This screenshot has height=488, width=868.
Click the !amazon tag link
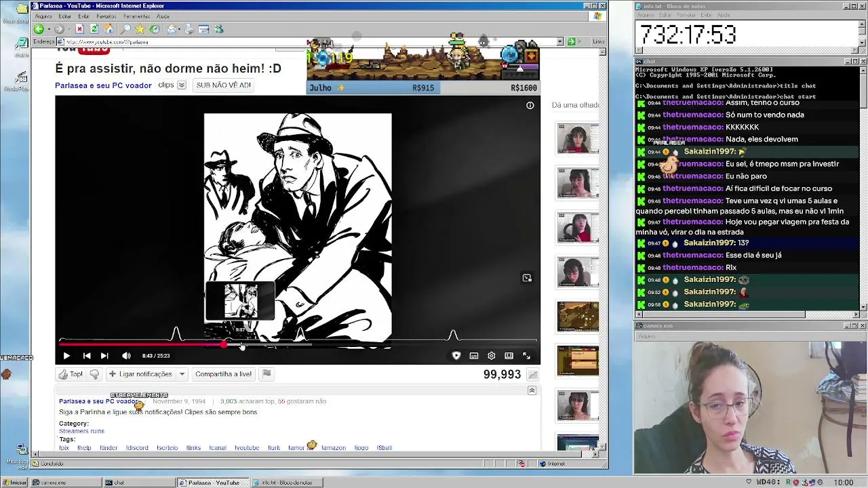334,448
